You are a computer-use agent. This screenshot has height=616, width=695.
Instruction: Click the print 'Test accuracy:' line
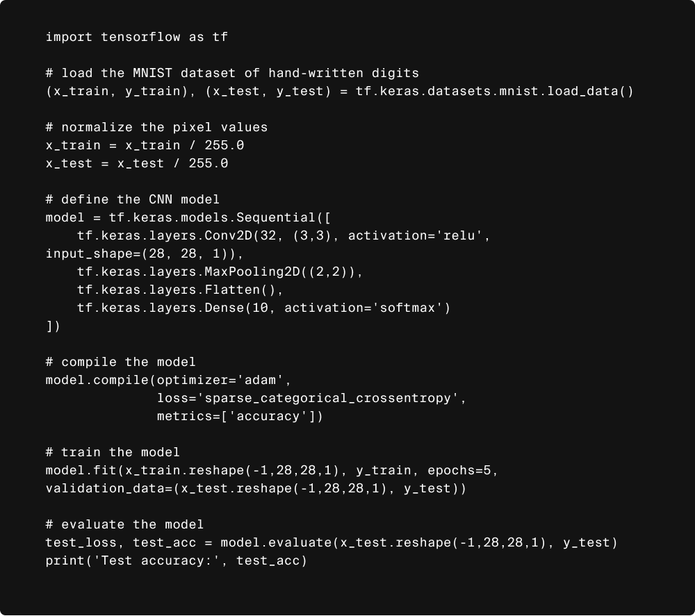176,560
